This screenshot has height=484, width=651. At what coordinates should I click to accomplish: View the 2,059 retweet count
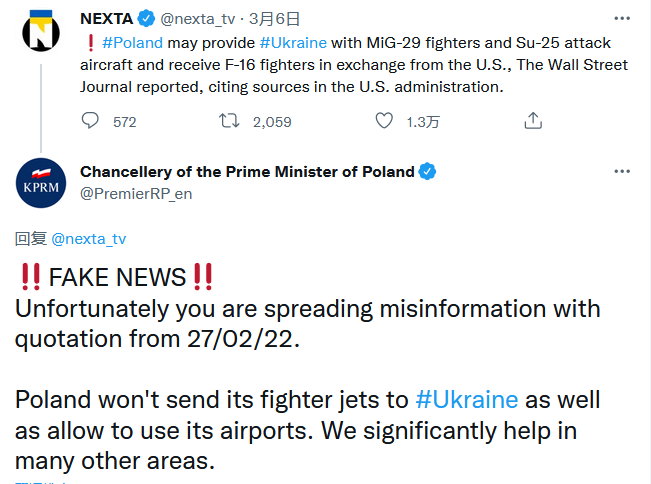pos(272,122)
